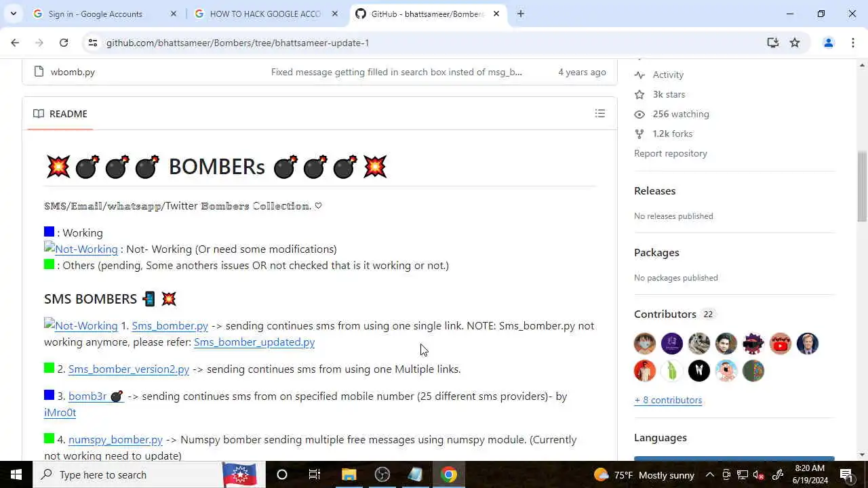Open the wbomb.py file
The image size is (868, 488).
tap(73, 72)
